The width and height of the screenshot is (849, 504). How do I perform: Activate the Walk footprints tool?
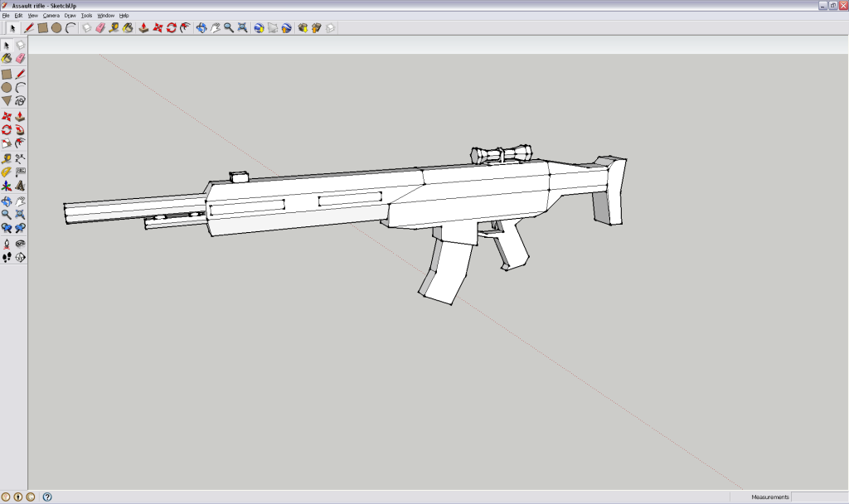point(7,258)
